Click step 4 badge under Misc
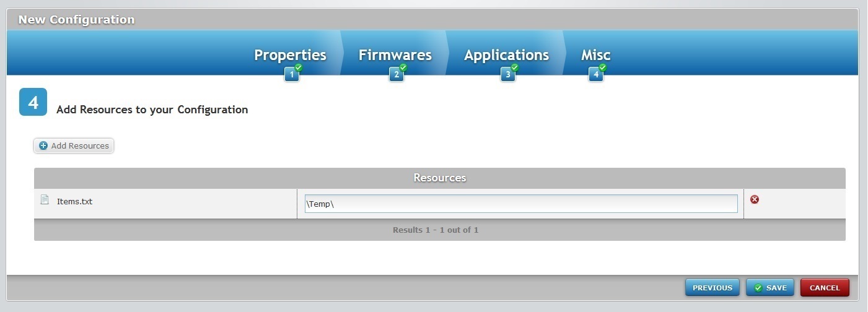This screenshot has height=312, width=868. [596, 75]
